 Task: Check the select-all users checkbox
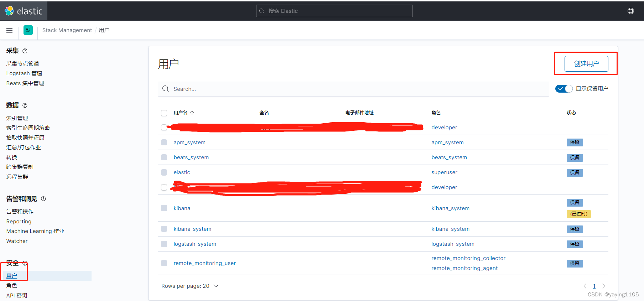coord(164,113)
